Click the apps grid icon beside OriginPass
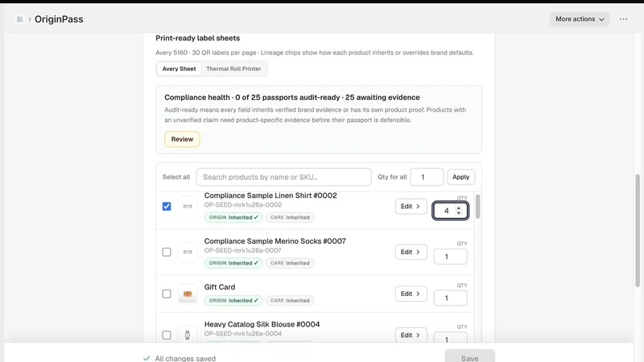644x362 pixels. (x=19, y=19)
